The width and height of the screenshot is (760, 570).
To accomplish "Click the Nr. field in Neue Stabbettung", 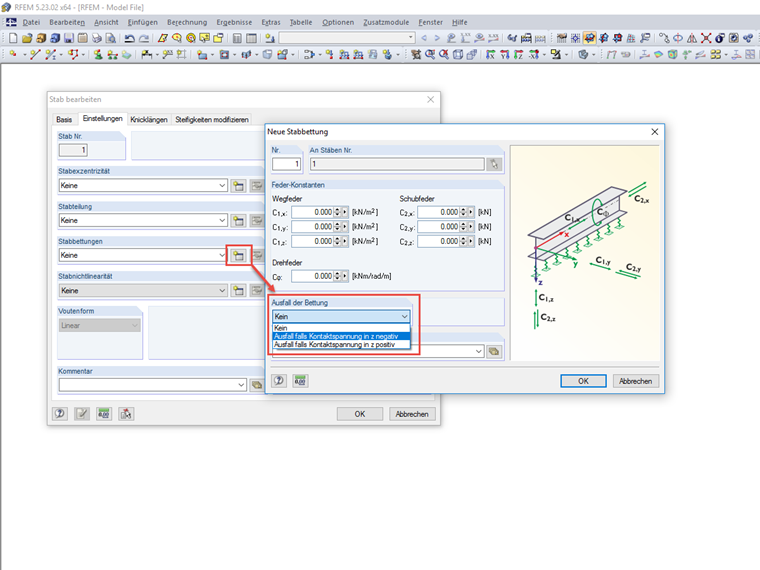I will pos(286,164).
